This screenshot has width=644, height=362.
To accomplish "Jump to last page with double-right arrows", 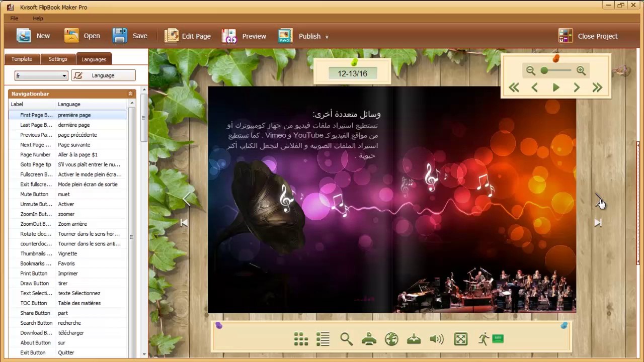I will [x=597, y=87].
